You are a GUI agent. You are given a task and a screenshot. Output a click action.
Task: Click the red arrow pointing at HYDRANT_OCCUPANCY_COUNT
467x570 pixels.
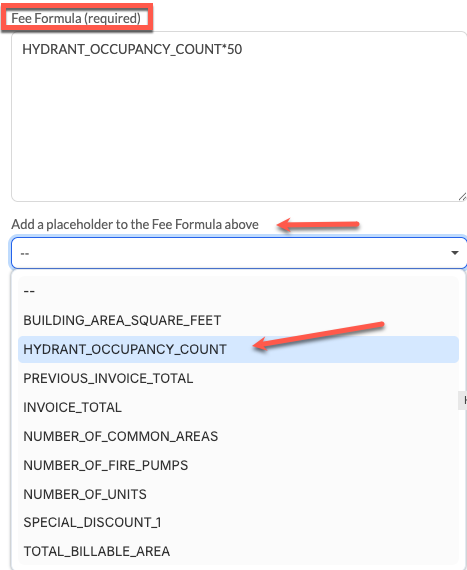318,336
